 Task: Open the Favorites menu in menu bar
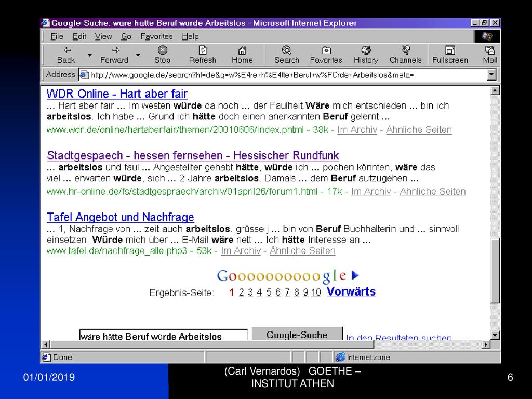coord(156,36)
